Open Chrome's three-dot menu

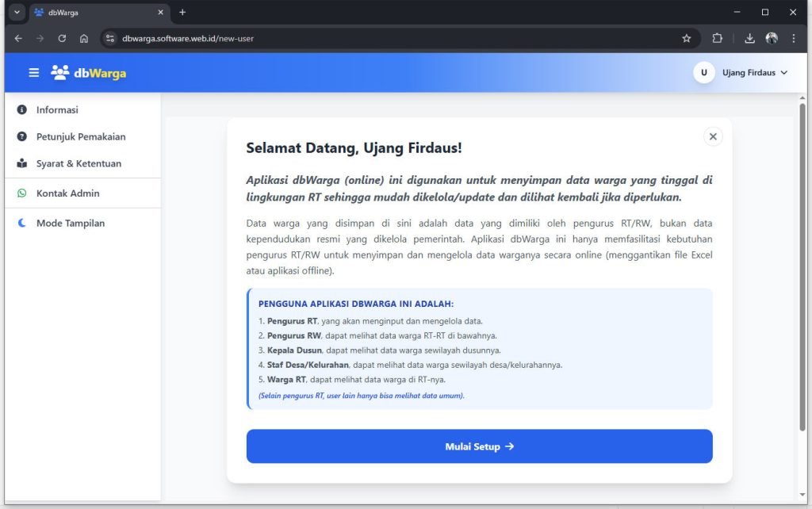click(794, 38)
